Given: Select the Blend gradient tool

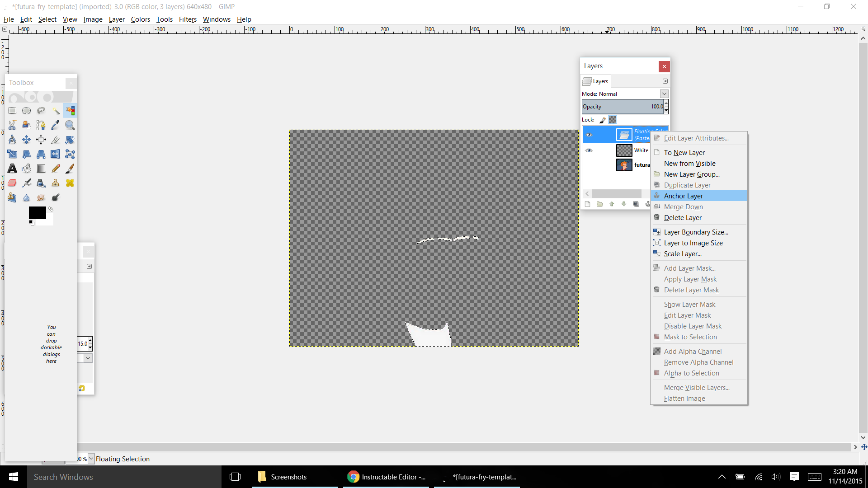Looking at the screenshot, I should pyautogui.click(x=41, y=169).
